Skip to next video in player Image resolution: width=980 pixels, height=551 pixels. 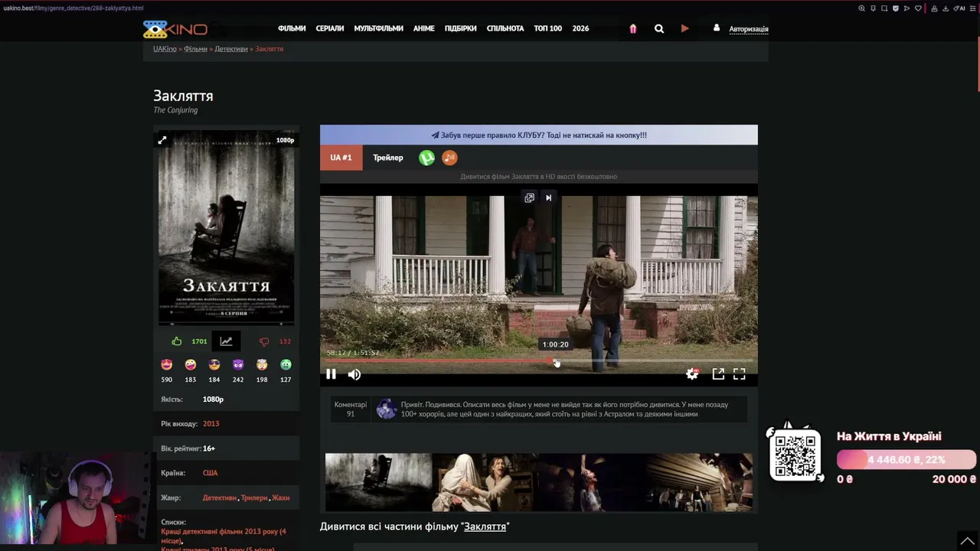click(548, 197)
